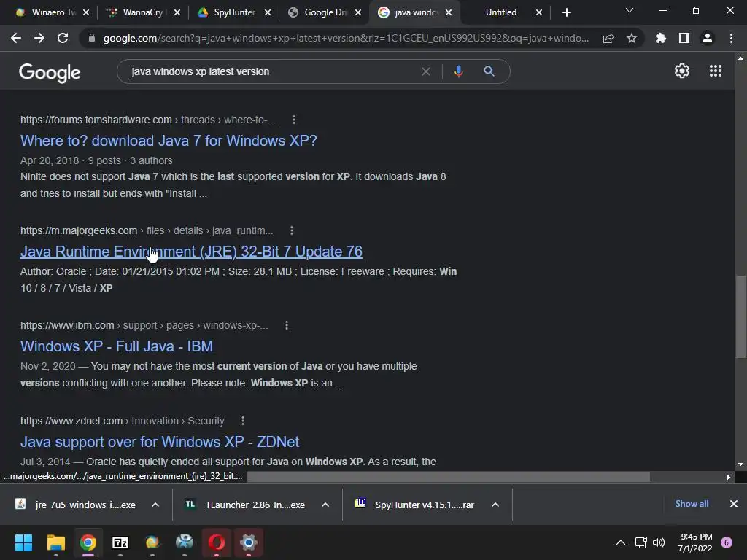Submit search with the magnifier icon
747x560 pixels.
tap(489, 71)
